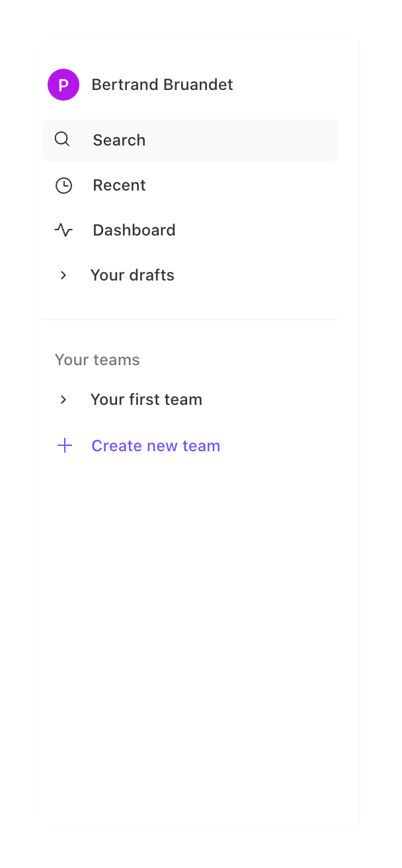The width and height of the screenshot is (402, 868).
Task: Select the Recent menu entry
Action: [x=119, y=185]
